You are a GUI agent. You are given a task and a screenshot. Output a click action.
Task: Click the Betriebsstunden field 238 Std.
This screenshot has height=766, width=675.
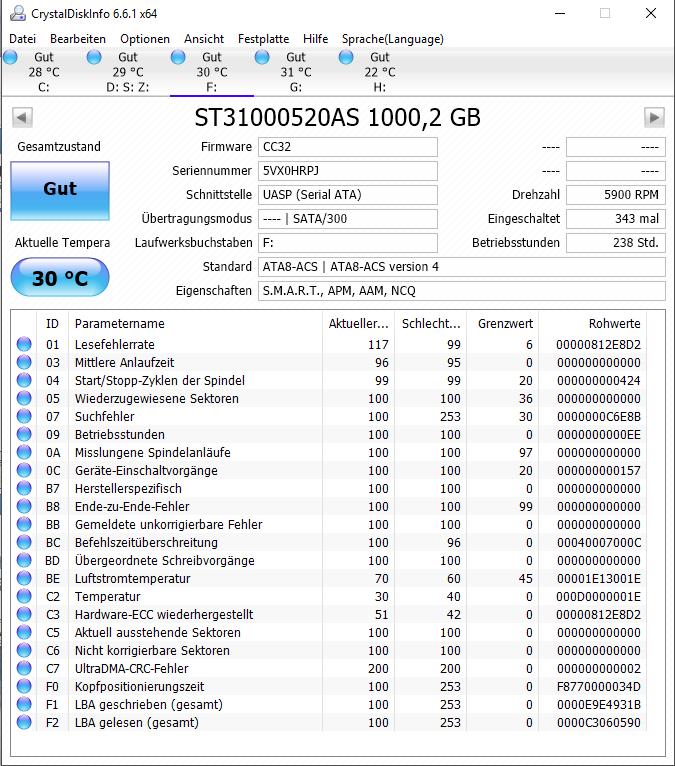click(616, 243)
